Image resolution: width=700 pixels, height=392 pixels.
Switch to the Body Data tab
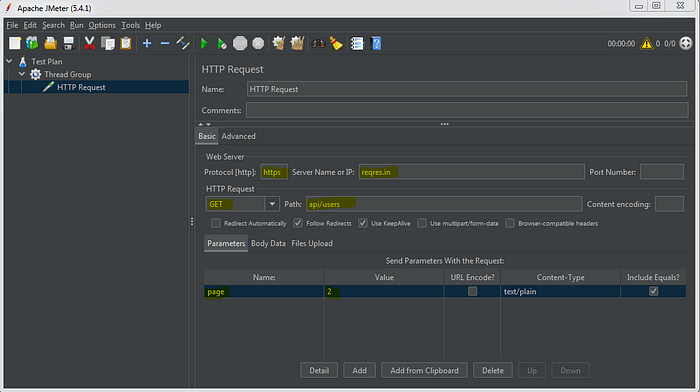click(268, 243)
